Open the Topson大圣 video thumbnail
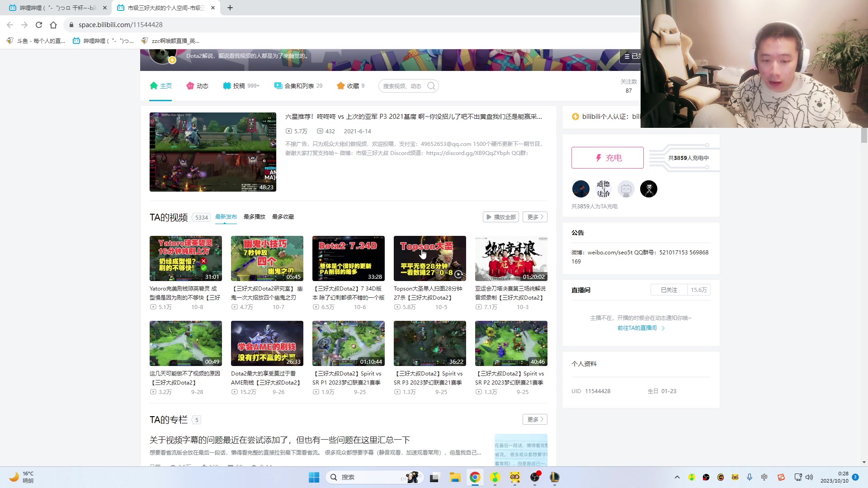This screenshot has width=868, height=488. [430, 258]
